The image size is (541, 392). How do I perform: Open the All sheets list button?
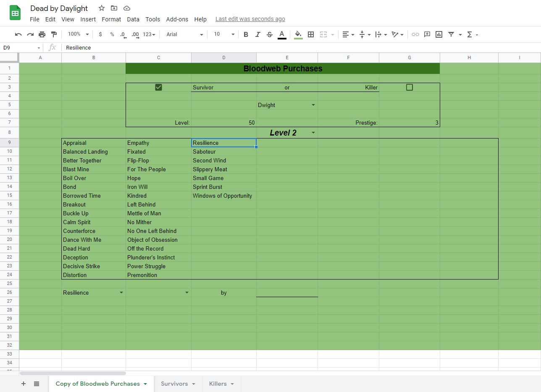37,384
